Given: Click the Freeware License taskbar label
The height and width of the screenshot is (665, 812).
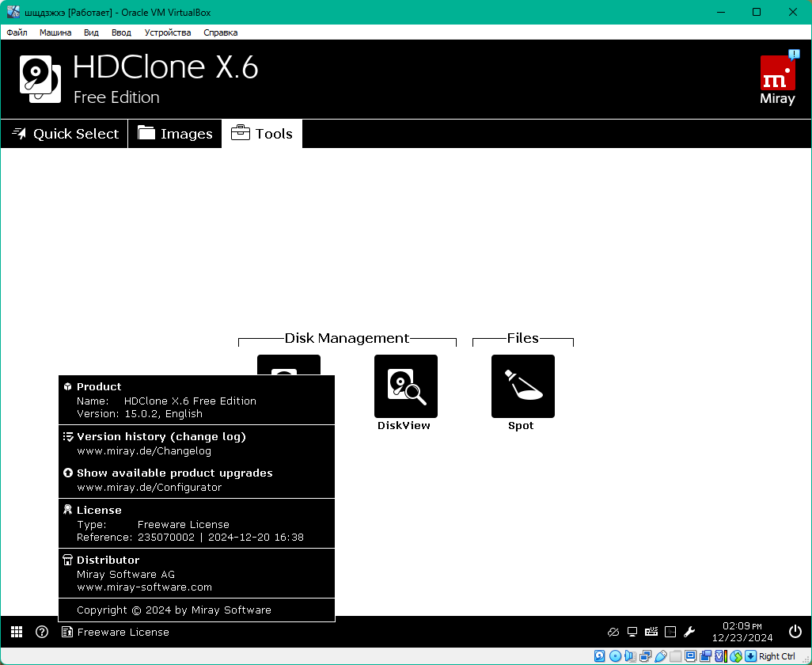Looking at the screenshot, I should [123, 632].
